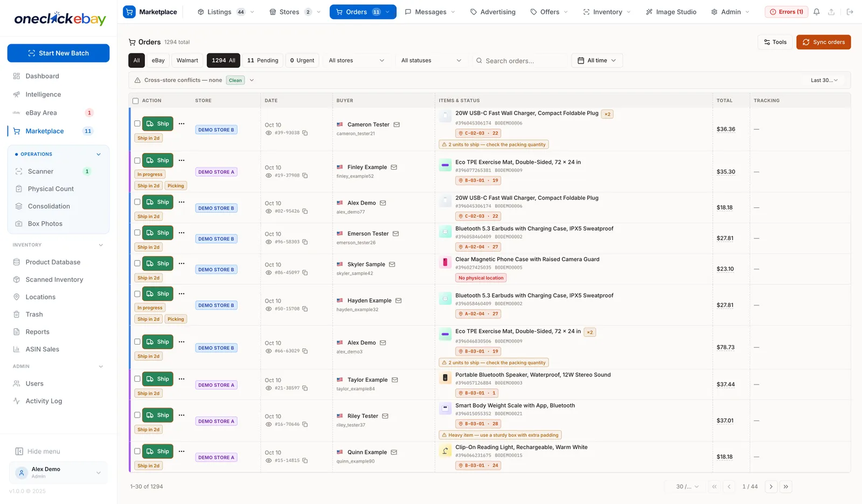The image size is (862, 504).
Task: Click No physical location badge
Action: [x=481, y=278]
